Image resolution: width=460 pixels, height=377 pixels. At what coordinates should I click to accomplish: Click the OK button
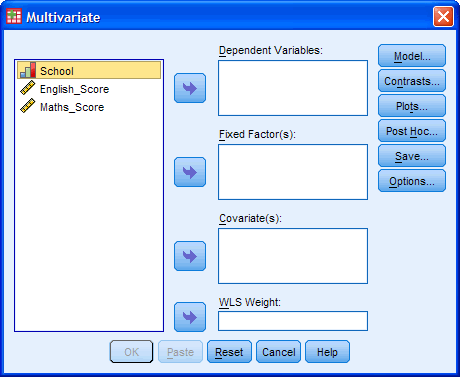click(131, 352)
